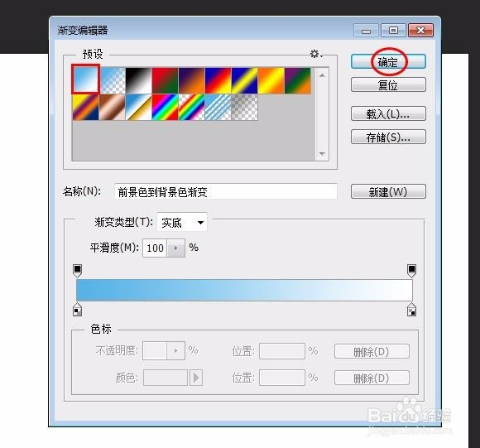This screenshot has width=480, height=448.
Task: Pick the blue red yellow gradient preset
Action: pyautogui.click(x=218, y=80)
